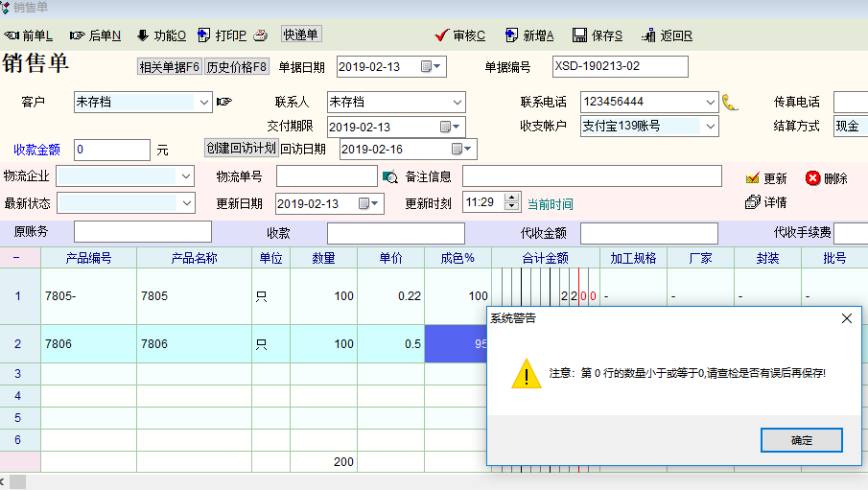
Task: Click the 保存S save disk icon
Action: coord(579,35)
